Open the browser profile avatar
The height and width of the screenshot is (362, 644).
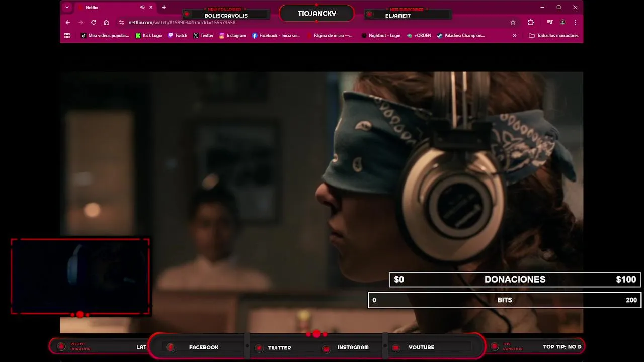point(562,22)
